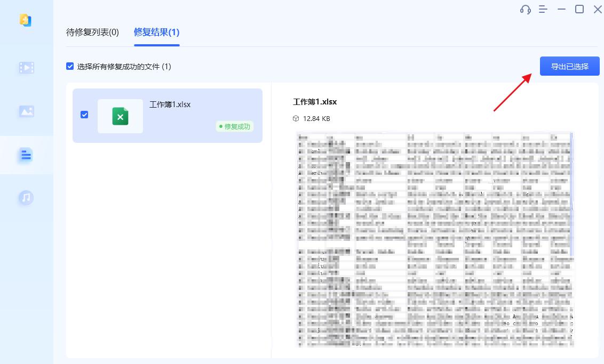Click the green Excel file icon

tap(120, 115)
